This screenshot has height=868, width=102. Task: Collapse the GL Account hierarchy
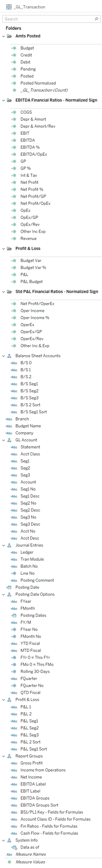coord(4,440)
